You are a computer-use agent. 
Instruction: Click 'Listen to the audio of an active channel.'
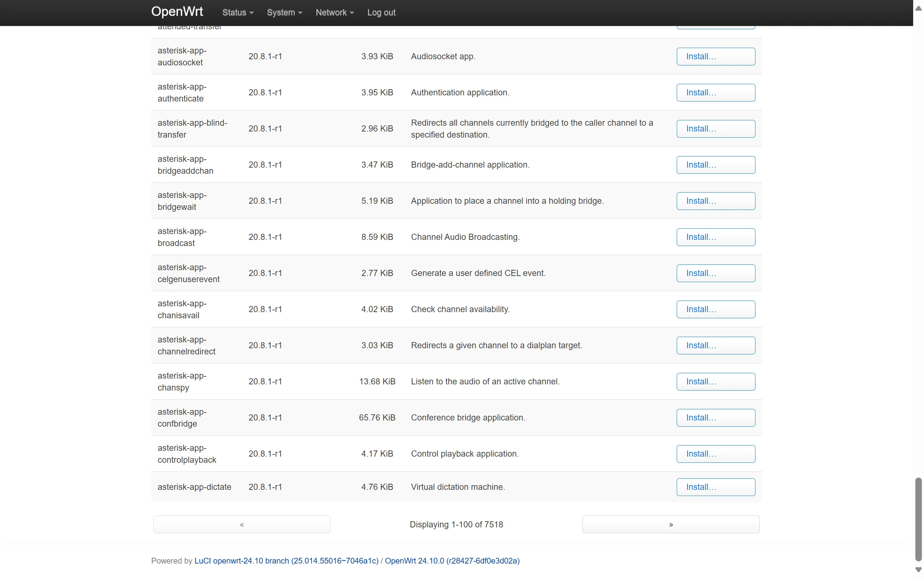coord(485,381)
